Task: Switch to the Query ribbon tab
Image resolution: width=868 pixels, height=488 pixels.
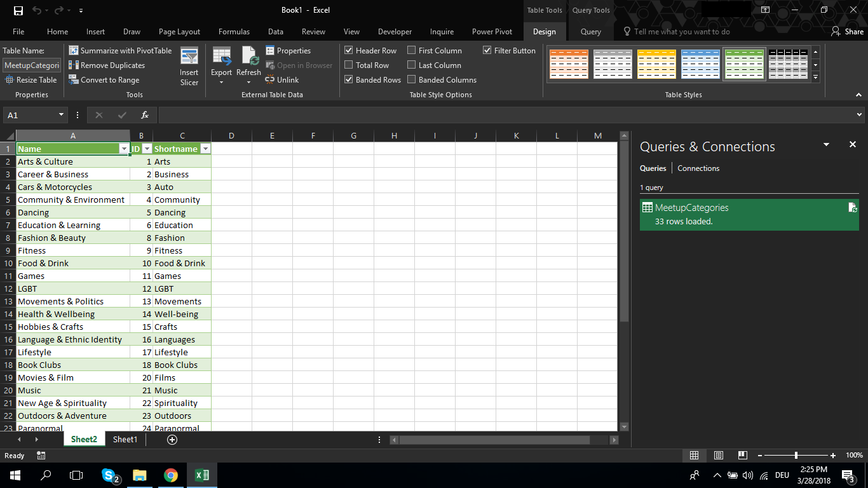Action: point(590,31)
